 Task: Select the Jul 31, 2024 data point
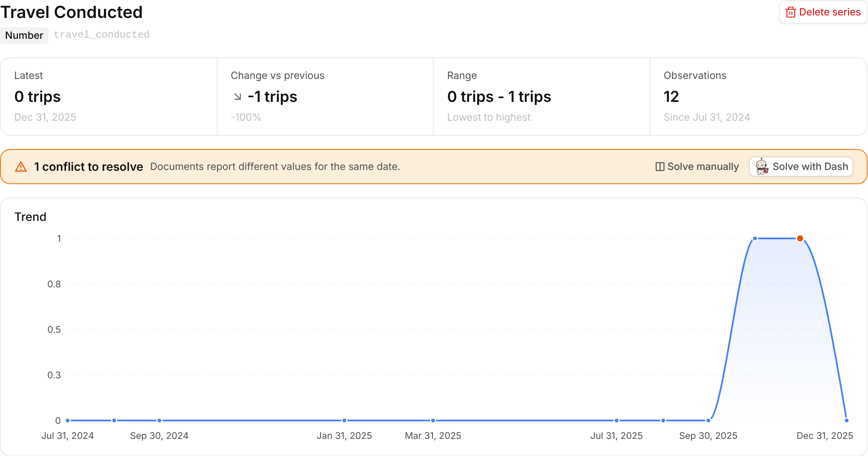(68, 421)
